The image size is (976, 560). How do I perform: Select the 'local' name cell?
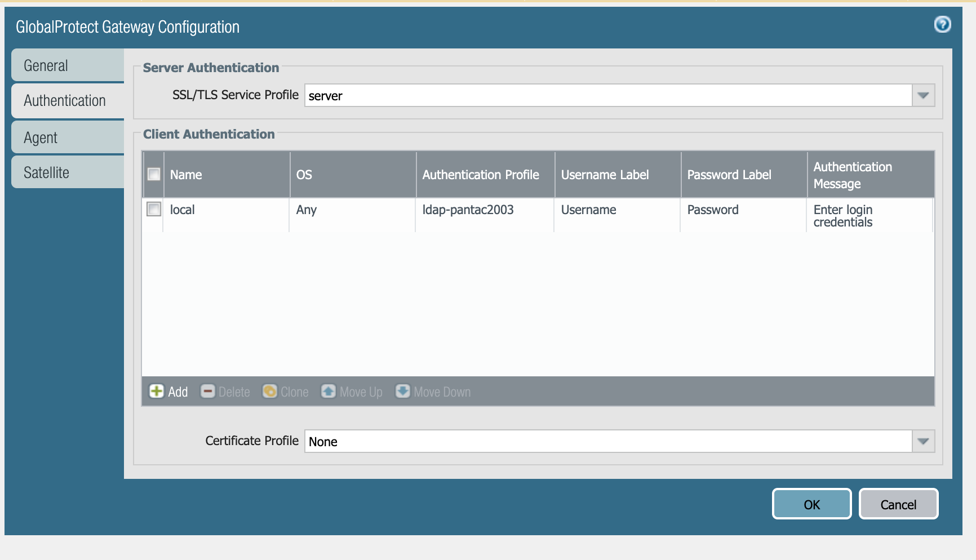(227, 215)
